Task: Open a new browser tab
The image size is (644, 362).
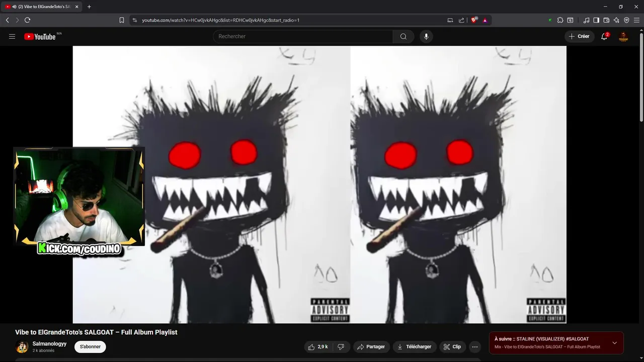Action: 89,7
